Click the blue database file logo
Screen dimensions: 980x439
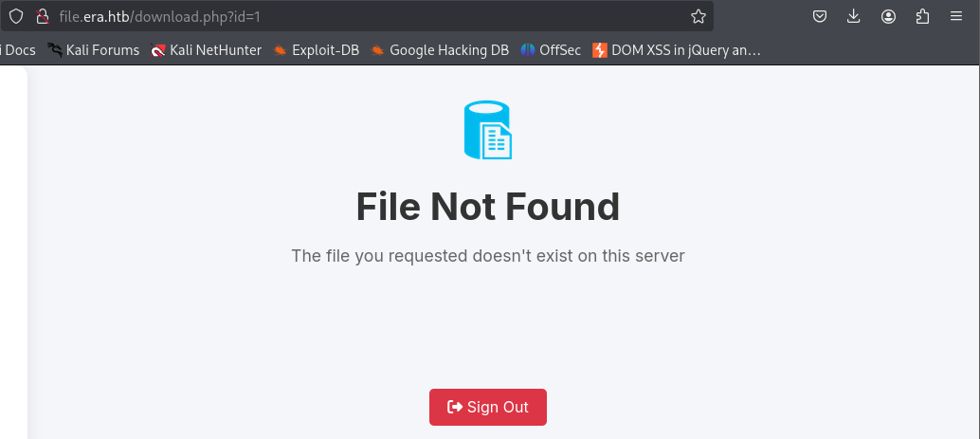[x=487, y=130]
